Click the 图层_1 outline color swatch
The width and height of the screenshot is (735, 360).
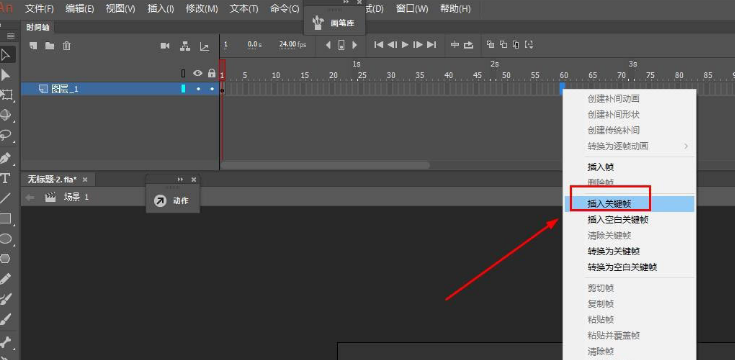coord(183,89)
